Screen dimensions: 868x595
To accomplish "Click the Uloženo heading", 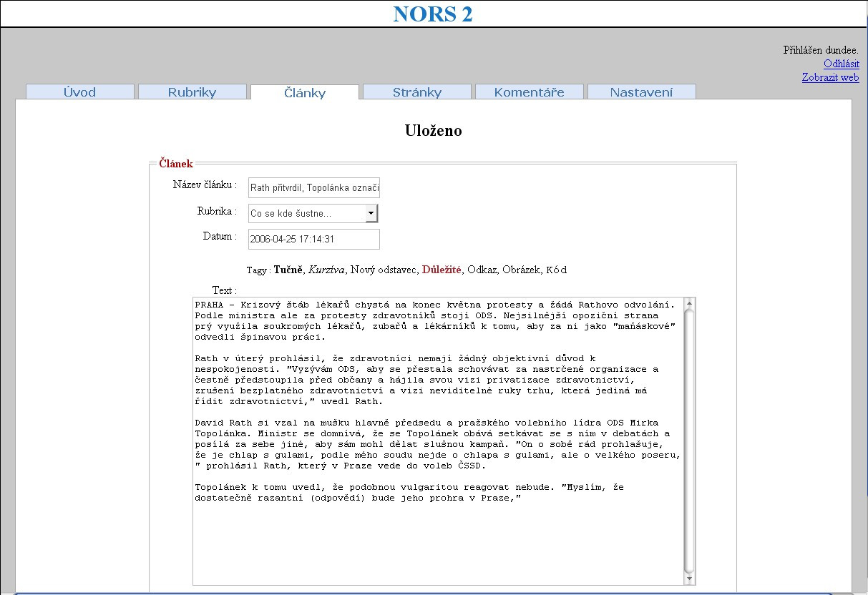I will click(x=434, y=130).
